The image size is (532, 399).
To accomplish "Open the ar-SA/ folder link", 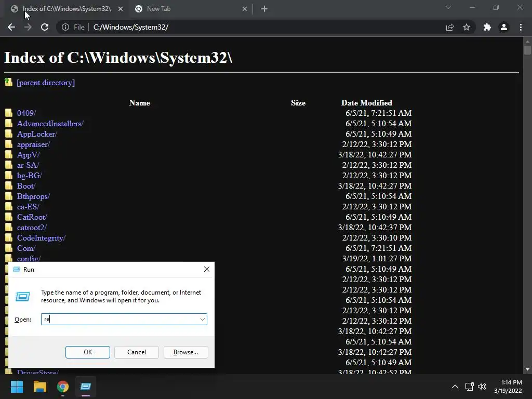I will click(28, 165).
